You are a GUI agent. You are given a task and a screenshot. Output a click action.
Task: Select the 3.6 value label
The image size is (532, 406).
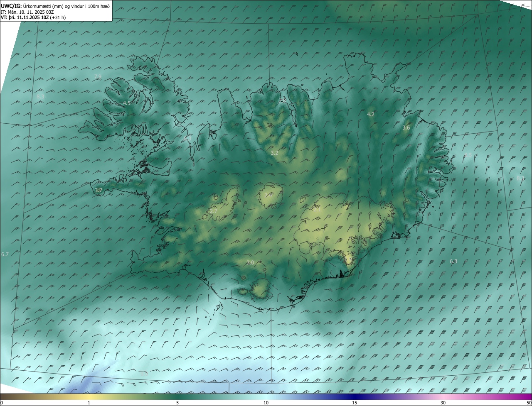tap(406, 128)
